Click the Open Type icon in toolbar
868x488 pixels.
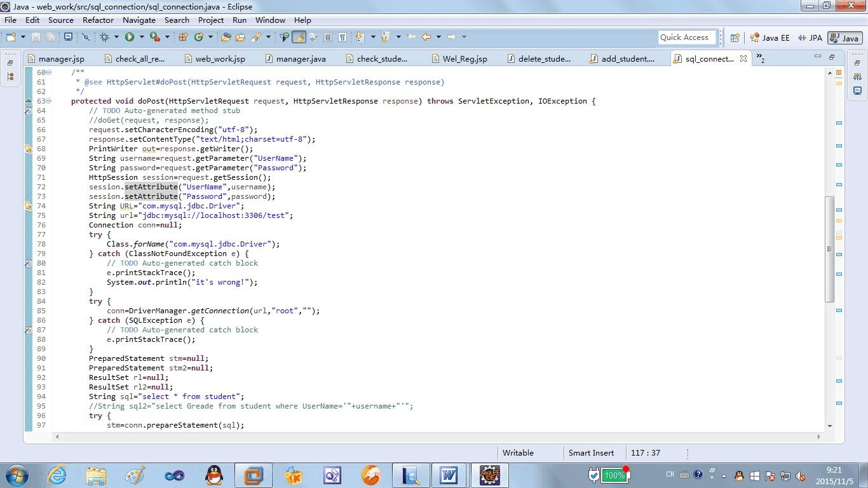coord(226,37)
